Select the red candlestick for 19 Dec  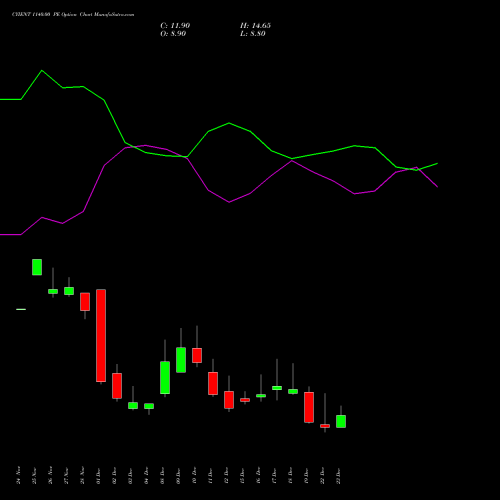(x=309, y=407)
